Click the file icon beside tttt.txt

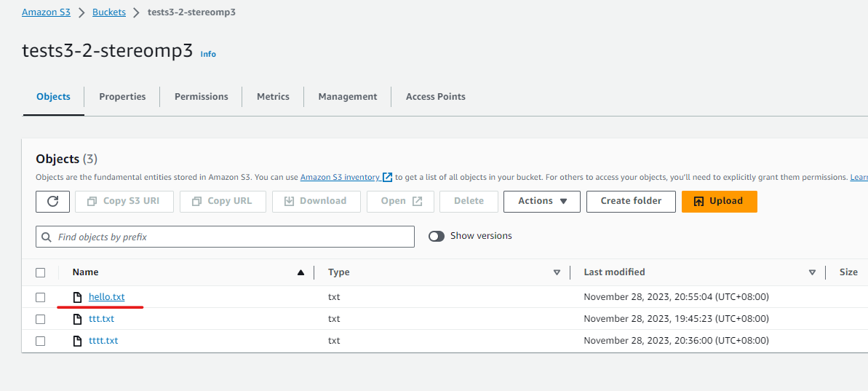(x=78, y=341)
